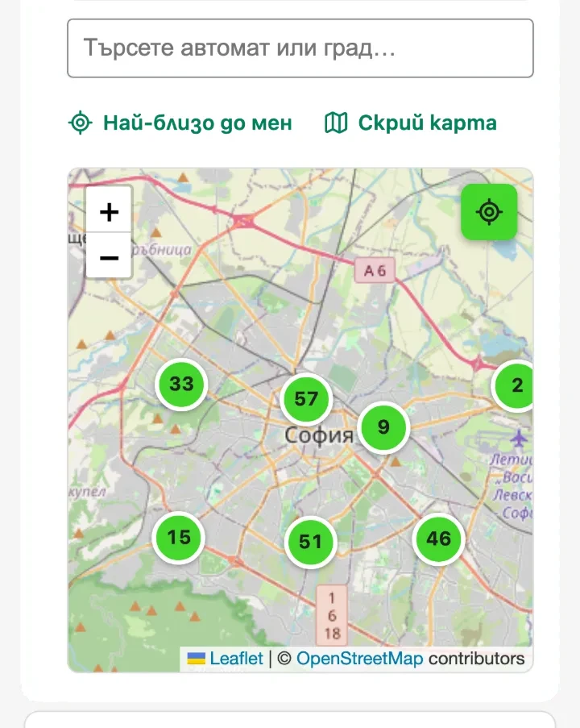Open the cluster marker with 51
Image resolution: width=580 pixels, height=728 pixels.
coord(310,542)
